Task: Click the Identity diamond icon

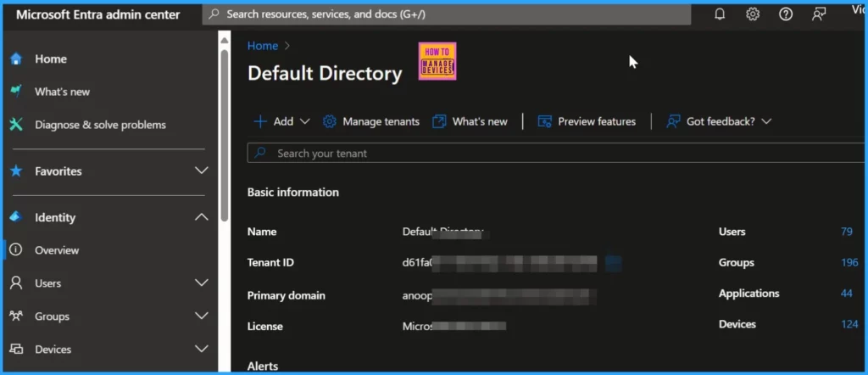Action: [x=16, y=217]
